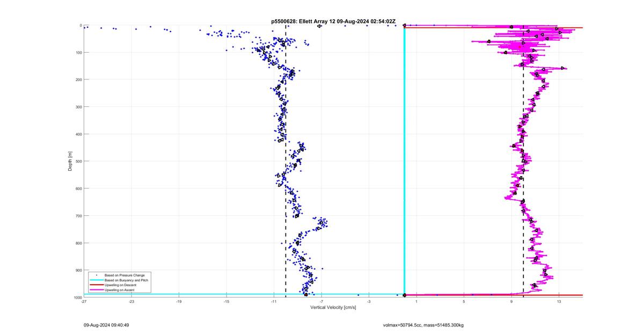The image size is (644, 334).
Task: Click the magenta line sample in the legend
Action: [x=96, y=290]
